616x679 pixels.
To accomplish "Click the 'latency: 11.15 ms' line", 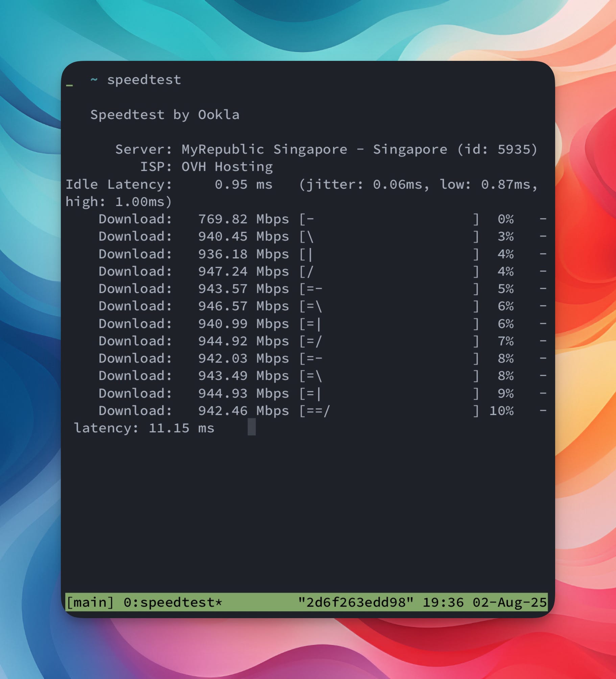I will (x=144, y=428).
